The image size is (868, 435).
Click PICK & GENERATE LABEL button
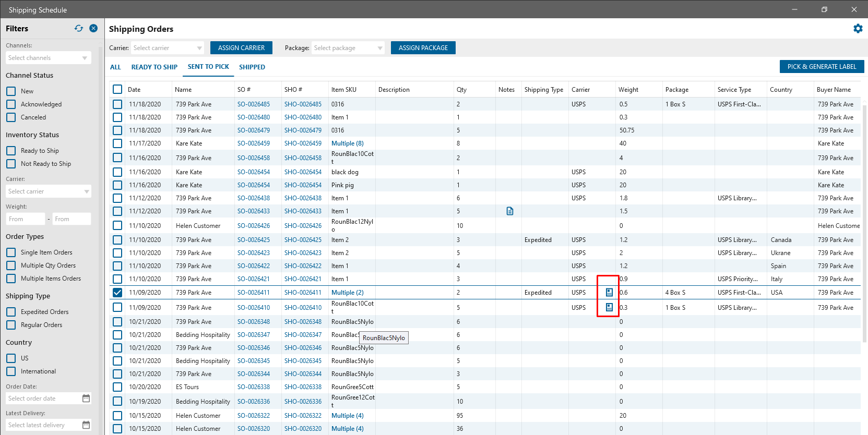pyautogui.click(x=822, y=67)
